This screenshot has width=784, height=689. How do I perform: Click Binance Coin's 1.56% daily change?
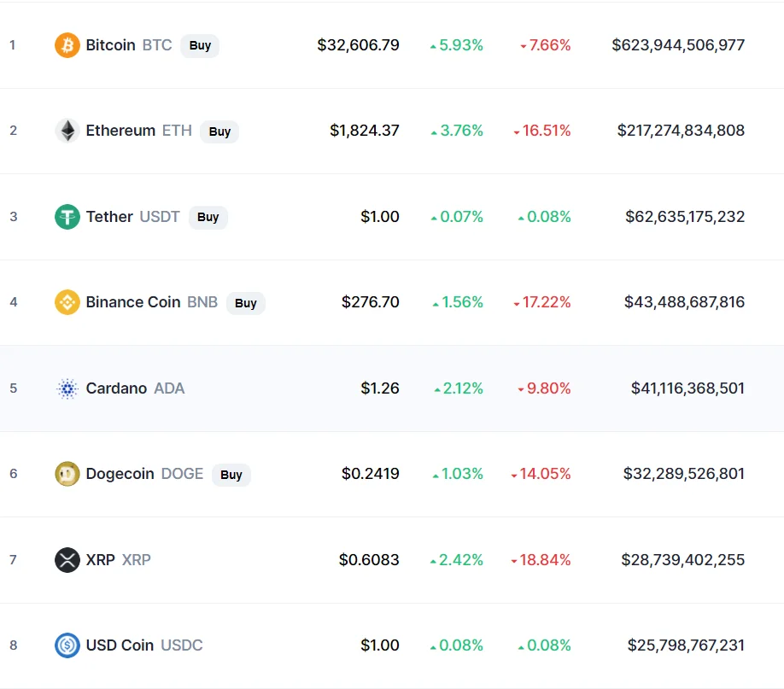pos(458,302)
